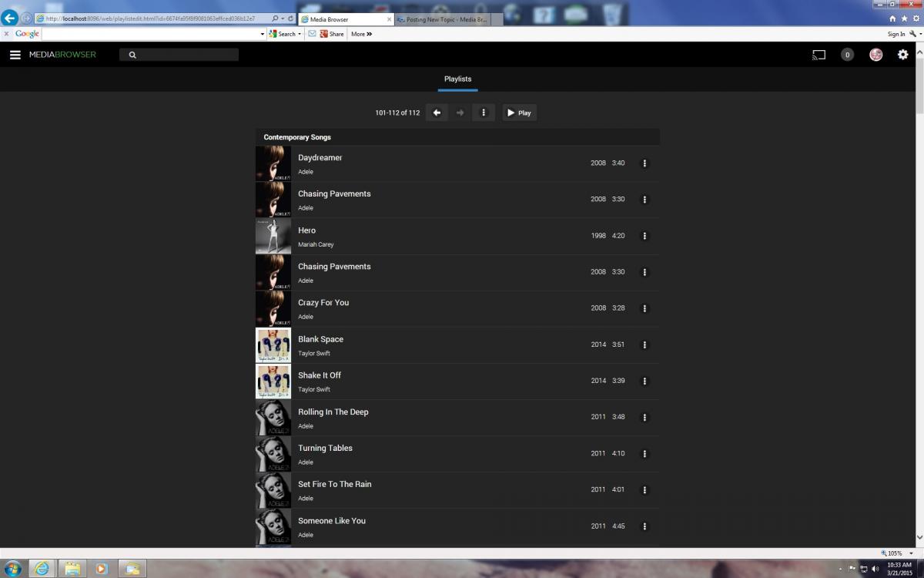
Task: Click Sign In on Google toolbar
Action: (x=896, y=34)
